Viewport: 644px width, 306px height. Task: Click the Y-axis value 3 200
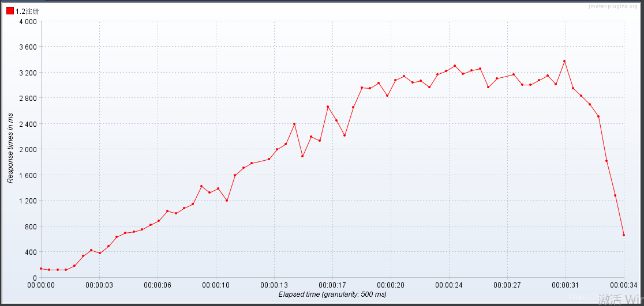28,73
